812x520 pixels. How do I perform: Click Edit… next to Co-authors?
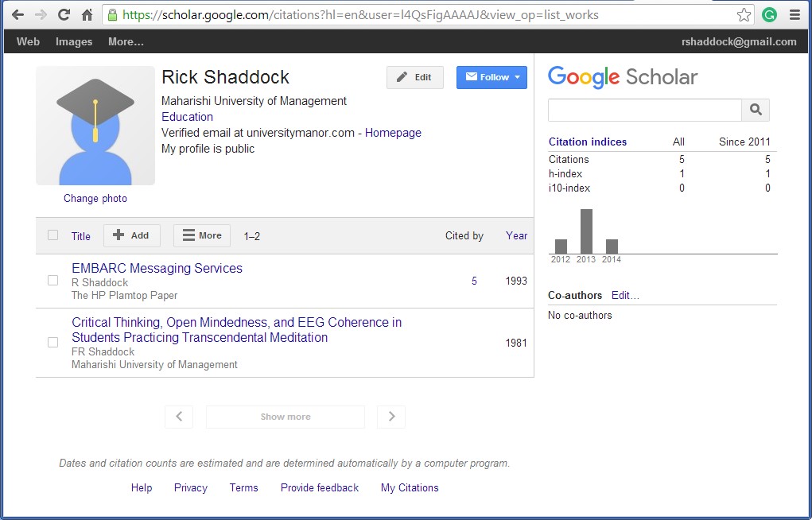[625, 295]
